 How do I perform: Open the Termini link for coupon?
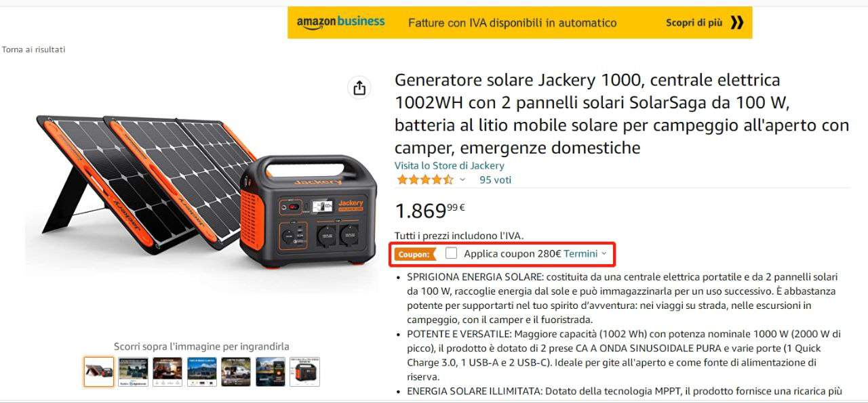580,253
